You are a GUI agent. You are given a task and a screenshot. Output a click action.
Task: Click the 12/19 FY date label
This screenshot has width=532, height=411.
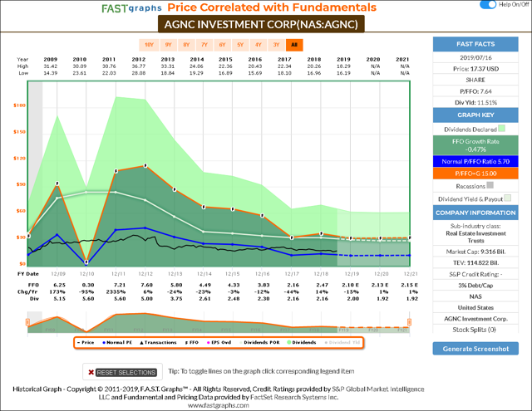pyautogui.click(x=352, y=274)
